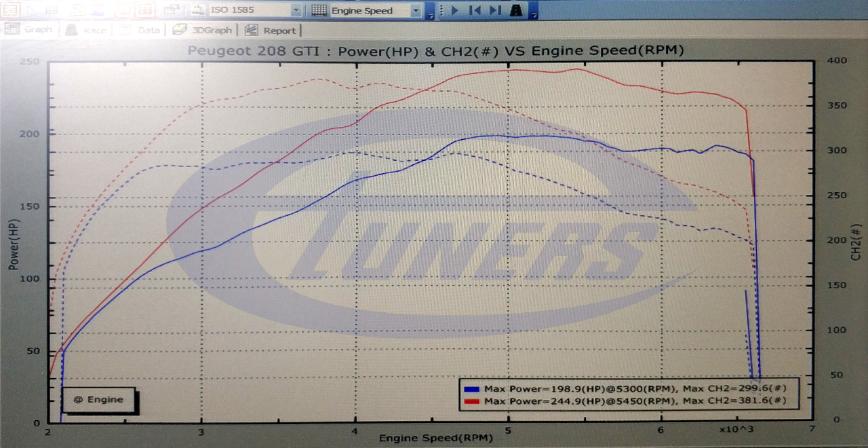Open the ISO 1585 correction dropdown
This screenshot has width=868, height=448.
pyautogui.click(x=296, y=10)
